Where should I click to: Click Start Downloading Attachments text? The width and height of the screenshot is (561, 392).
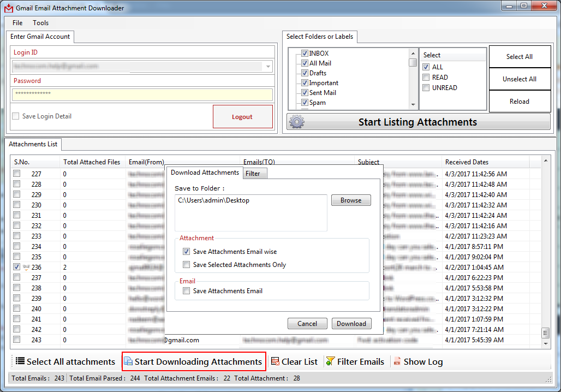tap(198, 361)
